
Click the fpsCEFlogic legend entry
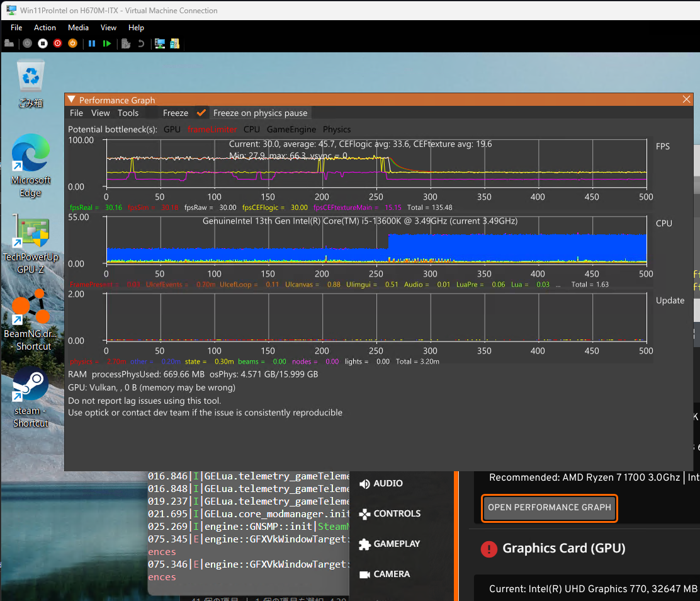[x=275, y=208]
